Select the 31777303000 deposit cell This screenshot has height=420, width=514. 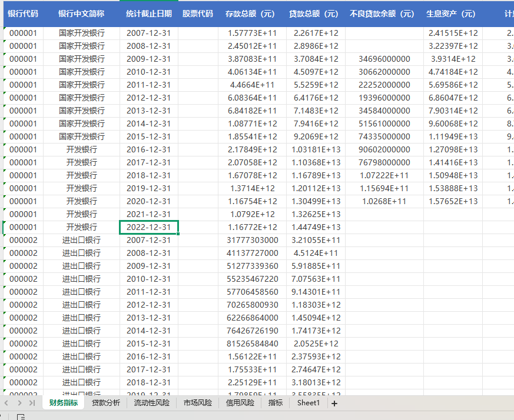252,240
